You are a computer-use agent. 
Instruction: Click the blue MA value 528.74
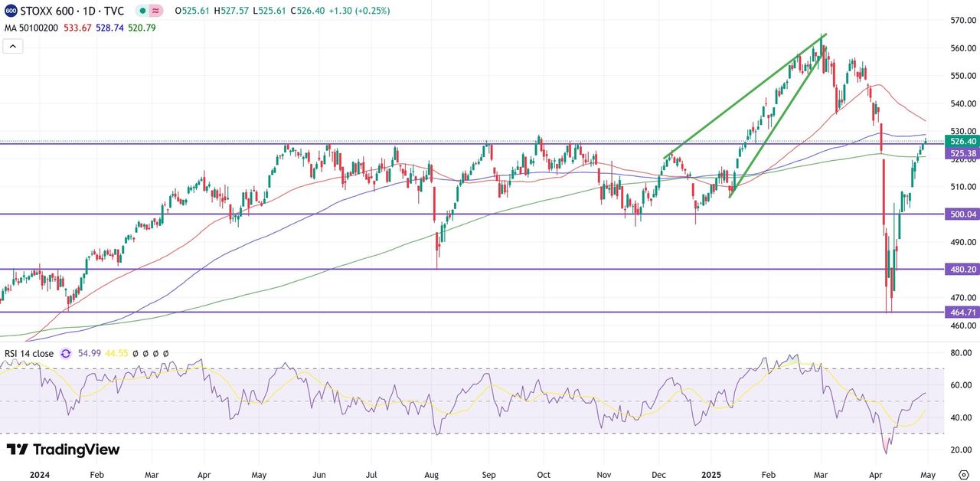click(109, 28)
